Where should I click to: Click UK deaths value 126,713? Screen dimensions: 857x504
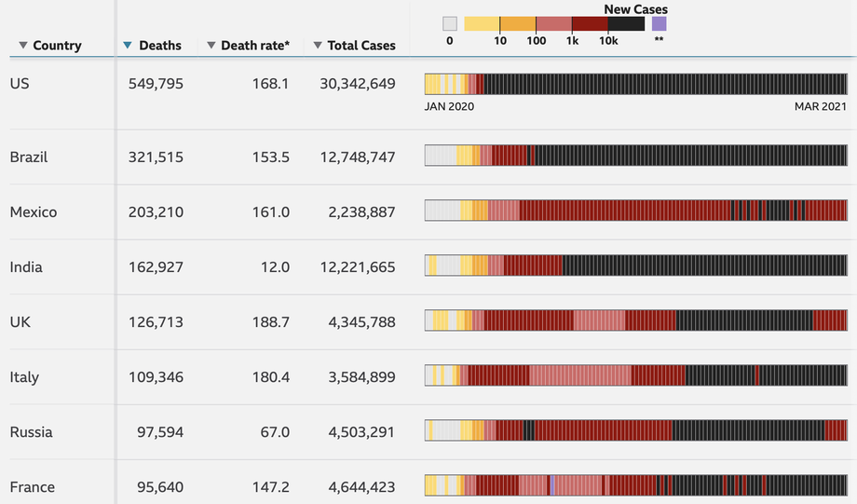tap(156, 322)
